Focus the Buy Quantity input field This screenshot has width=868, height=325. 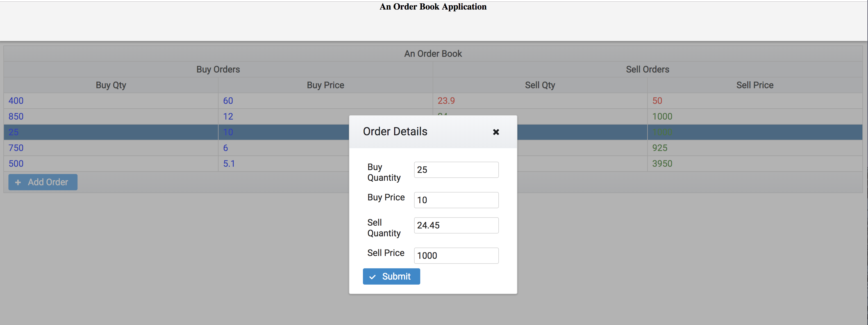coord(456,170)
